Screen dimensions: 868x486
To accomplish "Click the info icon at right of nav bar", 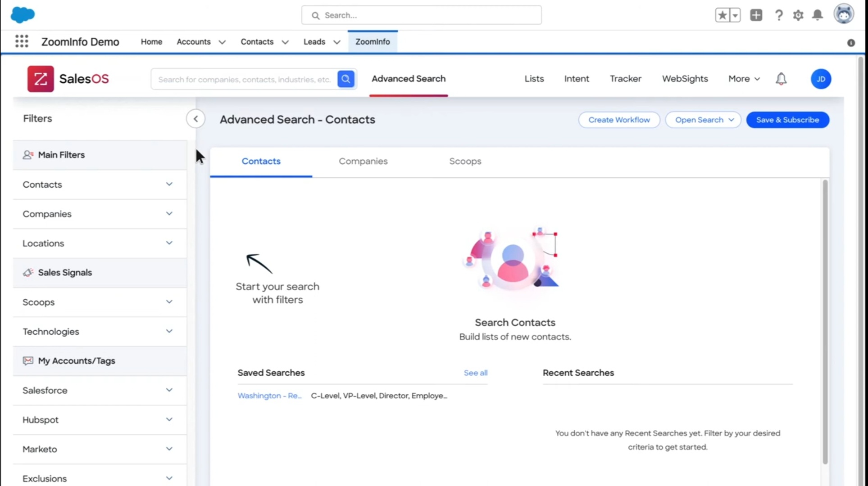I will point(851,43).
